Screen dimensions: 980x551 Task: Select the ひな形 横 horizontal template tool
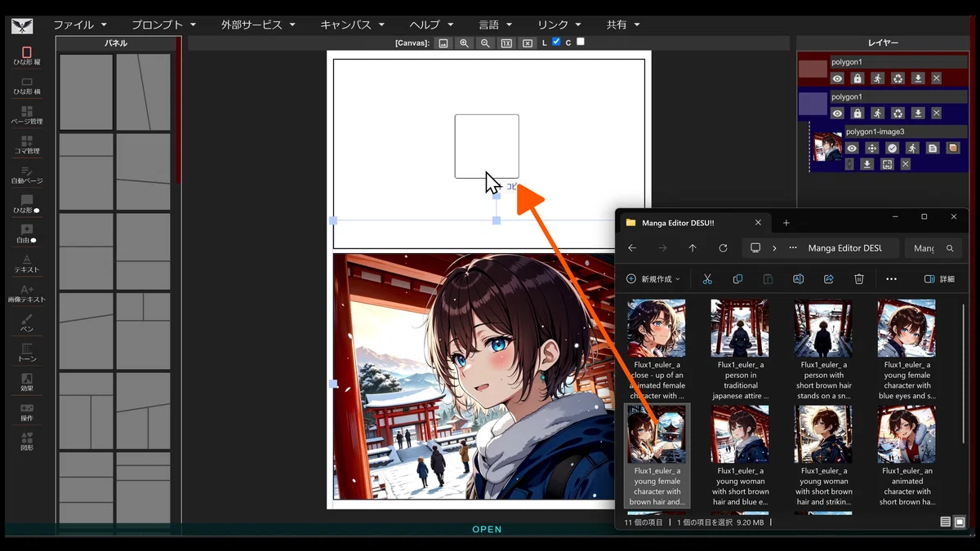click(x=27, y=86)
